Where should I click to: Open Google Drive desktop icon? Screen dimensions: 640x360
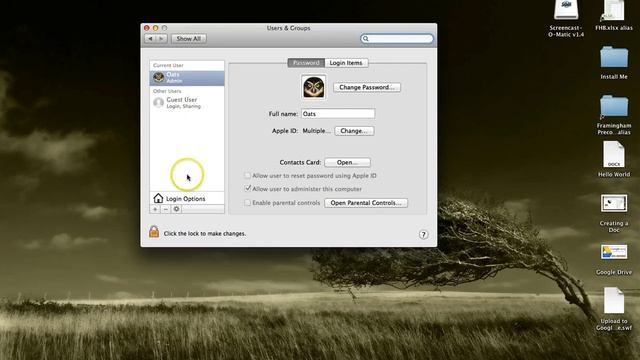click(614, 260)
